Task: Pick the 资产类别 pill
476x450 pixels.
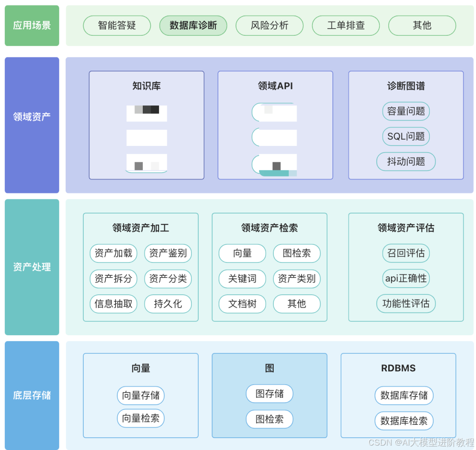Action: click(297, 279)
